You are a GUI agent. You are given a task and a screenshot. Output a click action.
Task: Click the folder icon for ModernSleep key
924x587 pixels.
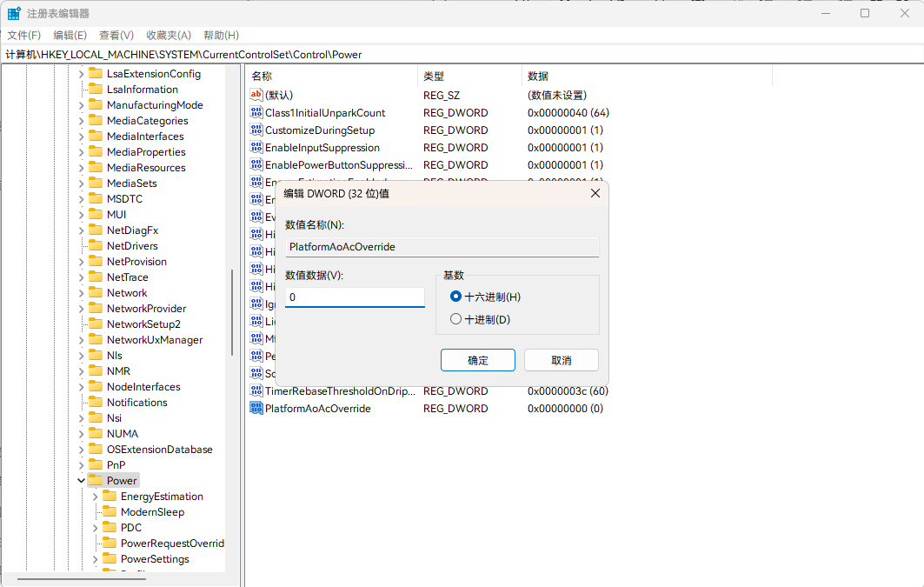(x=110, y=511)
